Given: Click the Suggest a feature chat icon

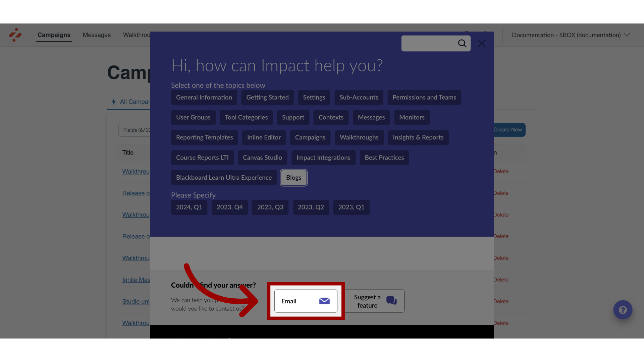Looking at the screenshot, I should pos(391,301).
